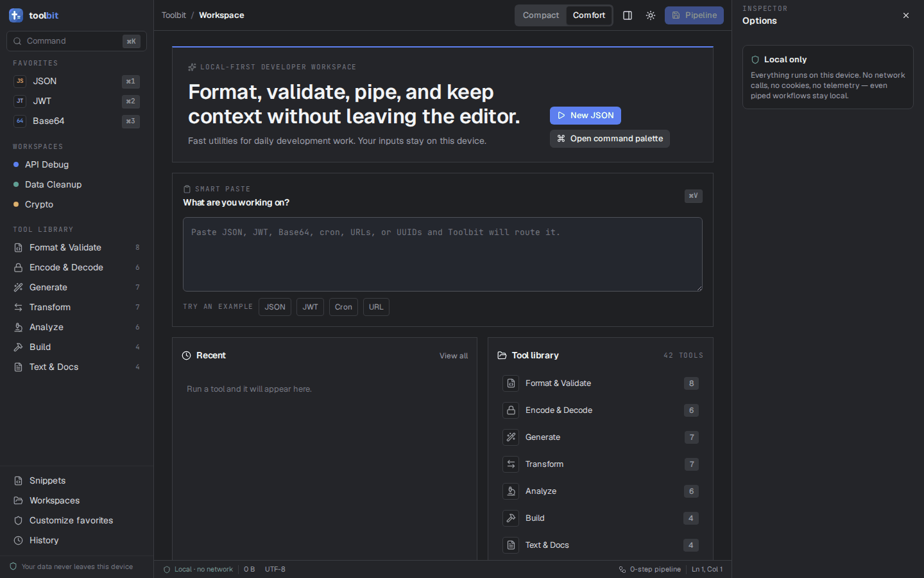The height and width of the screenshot is (578, 924).
Task: Try the URL example chip
Action: click(x=376, y=307)
